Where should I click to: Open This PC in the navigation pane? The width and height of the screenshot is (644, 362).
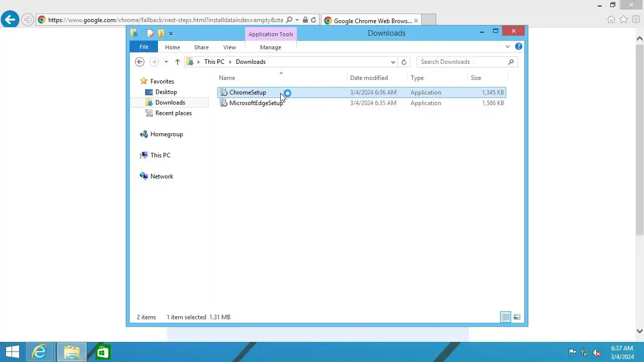coord(160,155)
